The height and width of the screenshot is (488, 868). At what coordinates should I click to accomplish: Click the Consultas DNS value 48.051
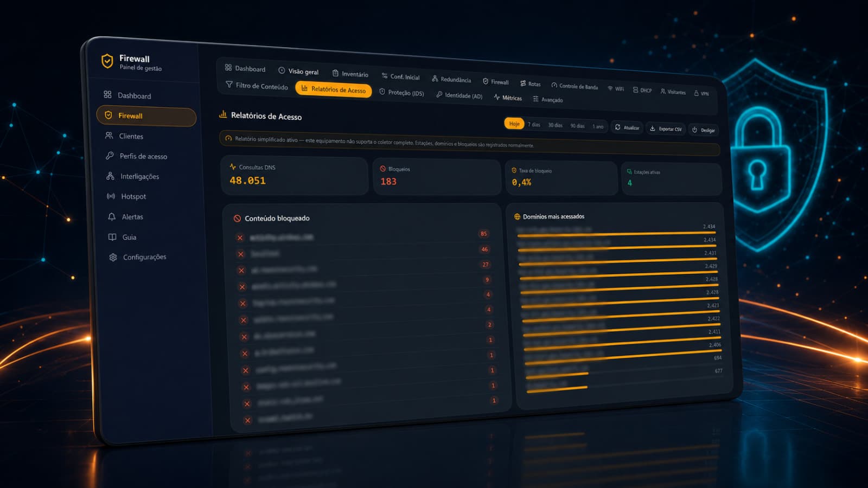click(x=247, y=181)
